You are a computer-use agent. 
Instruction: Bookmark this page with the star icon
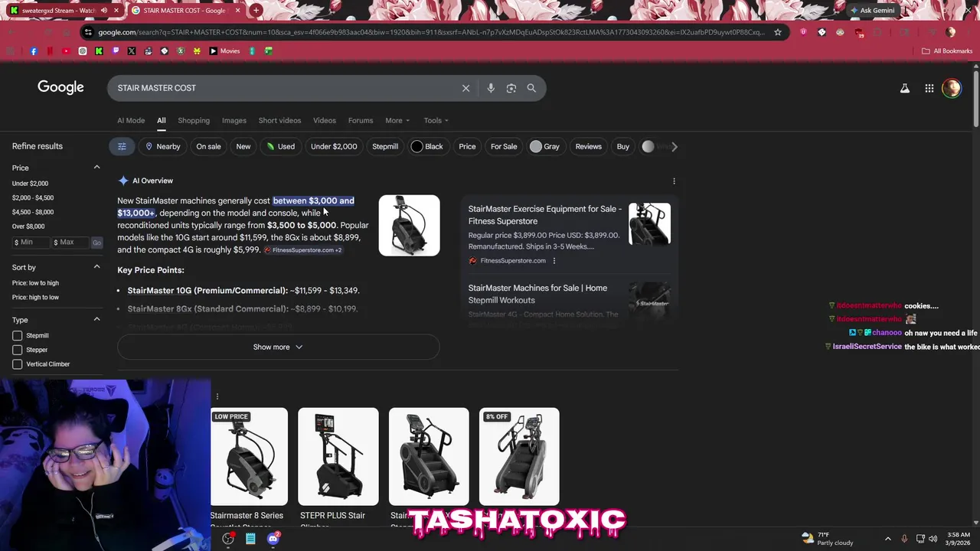(x=778, y=32)
